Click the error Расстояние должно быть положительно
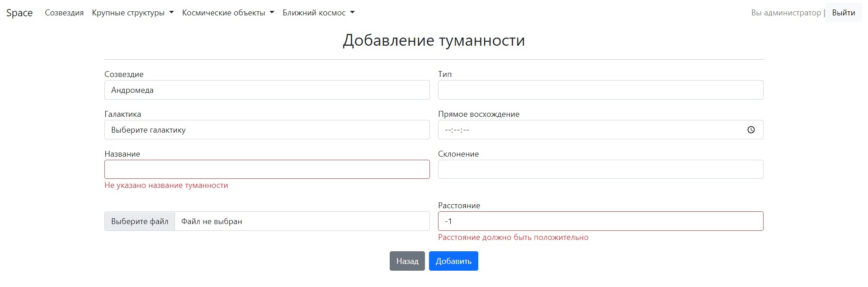The width and height of the screenshot is (868, 287). (513, 237)
